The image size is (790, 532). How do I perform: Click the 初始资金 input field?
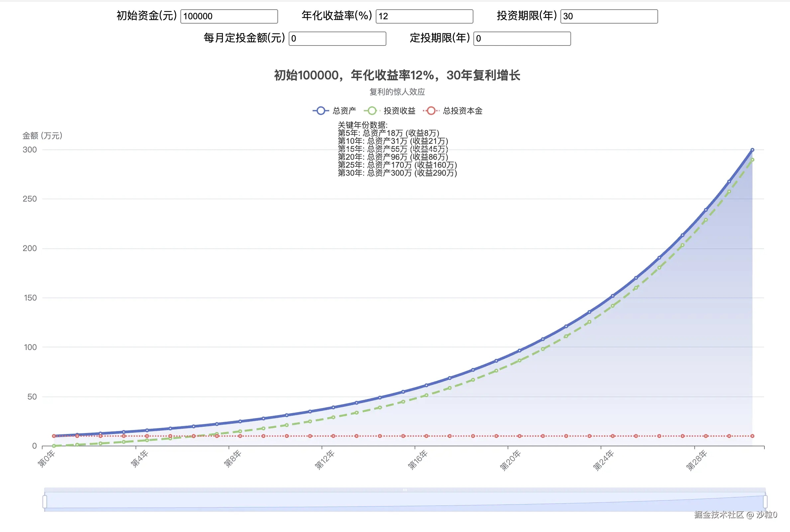[229, 16]
